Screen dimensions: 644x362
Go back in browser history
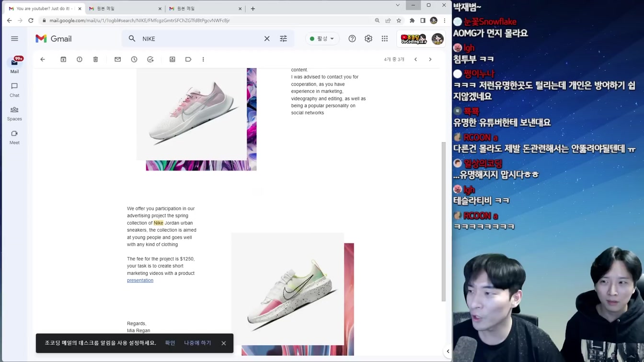point(9,21)
